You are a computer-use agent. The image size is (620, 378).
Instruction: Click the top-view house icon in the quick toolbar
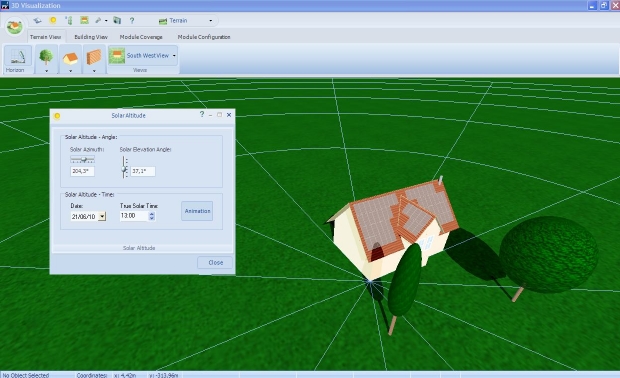click(84, 20)
